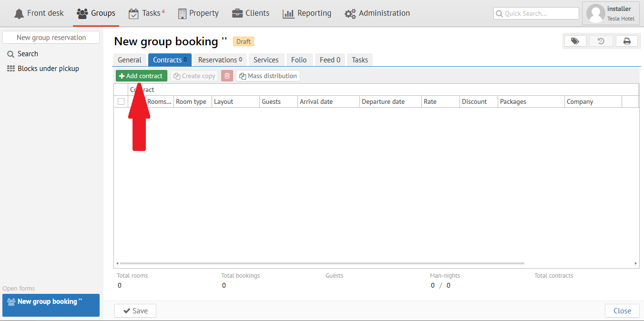The width and height of the screenshot is (644, 321).
Task: Click the horizontal scrollbar under the table
Action: tap(322, 263)
